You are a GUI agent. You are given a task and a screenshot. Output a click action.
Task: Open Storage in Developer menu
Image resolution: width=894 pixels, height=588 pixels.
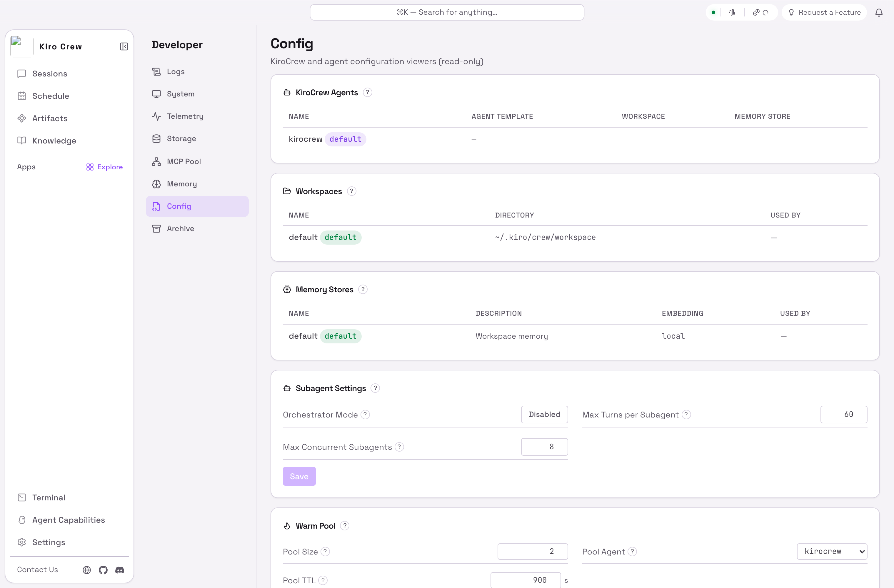coord(197,139)
